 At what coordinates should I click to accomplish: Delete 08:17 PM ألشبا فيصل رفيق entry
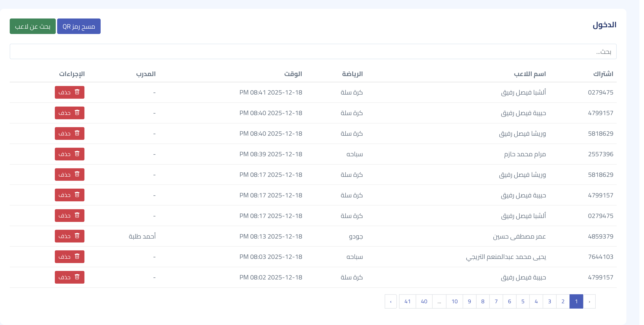coord(70,216)
